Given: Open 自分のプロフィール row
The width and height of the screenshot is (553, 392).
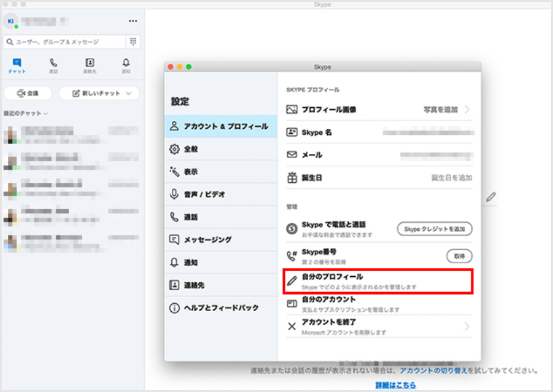Looking at the screenshot, I should (x=378, y=282).
